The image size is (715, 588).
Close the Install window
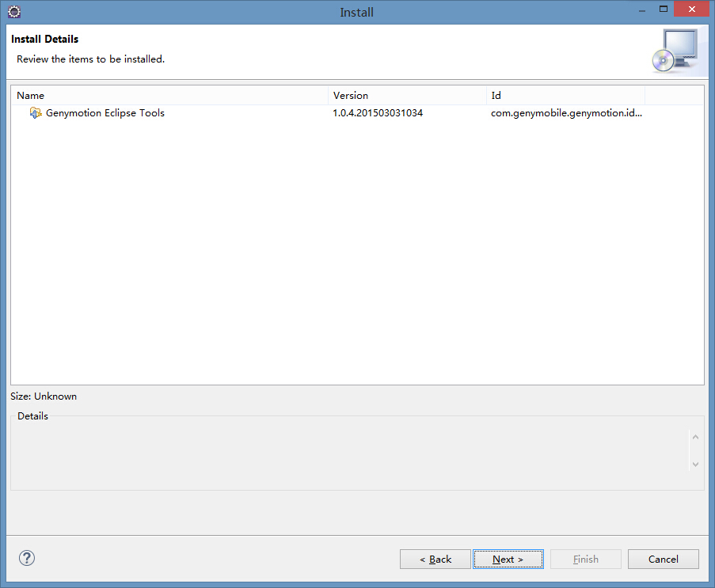(692, 9)
